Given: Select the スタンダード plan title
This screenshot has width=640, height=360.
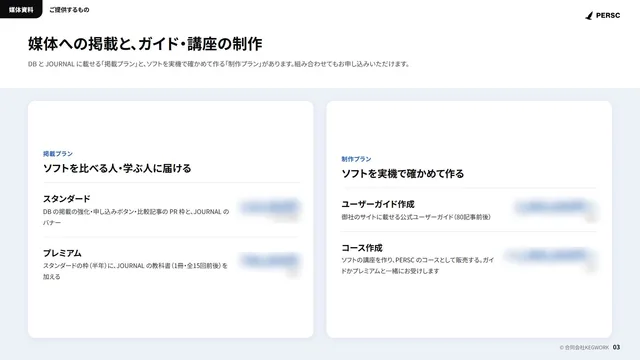Looking at the screenshot, I should (67, 199).
